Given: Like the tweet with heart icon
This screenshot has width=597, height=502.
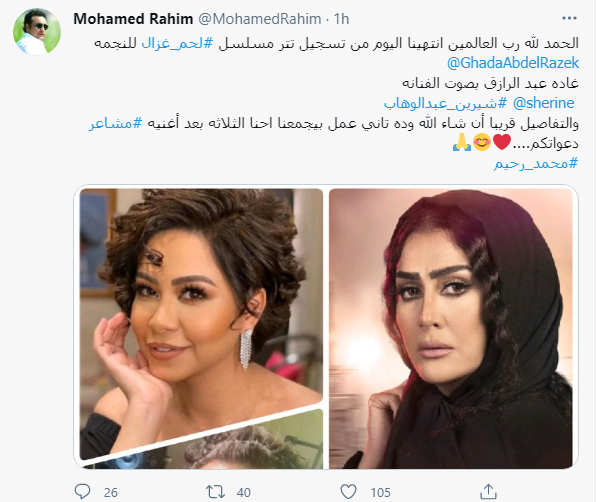Looking at the screenshot, I should 348,491.
